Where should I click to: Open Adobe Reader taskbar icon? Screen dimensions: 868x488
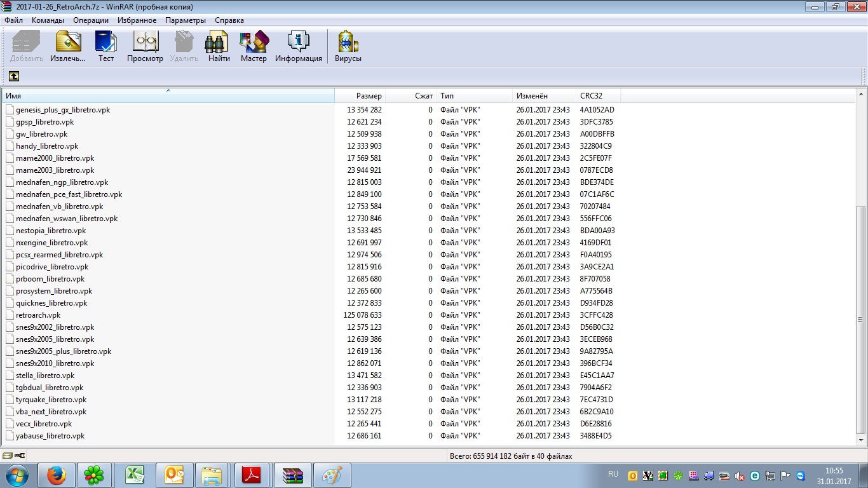(x=252, y=475)
